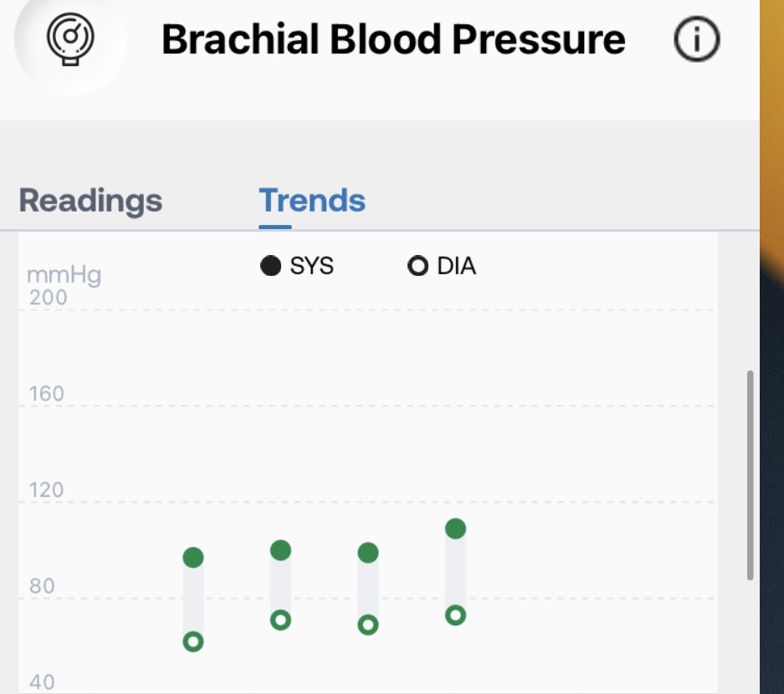
Task: Click the second systolic data point
Action: (x=280, y=550)
